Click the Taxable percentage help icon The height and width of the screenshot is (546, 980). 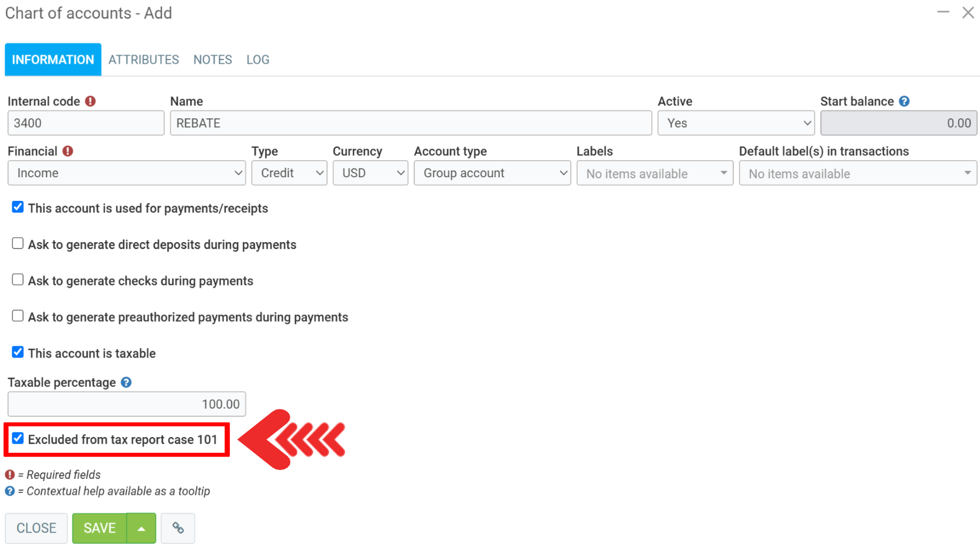tap(126, 382)
